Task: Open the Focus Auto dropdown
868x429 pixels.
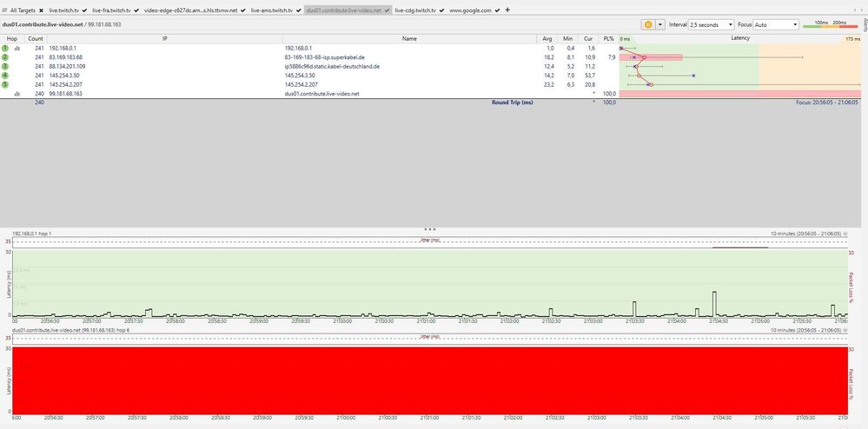Action: click(x=776, y=25)
